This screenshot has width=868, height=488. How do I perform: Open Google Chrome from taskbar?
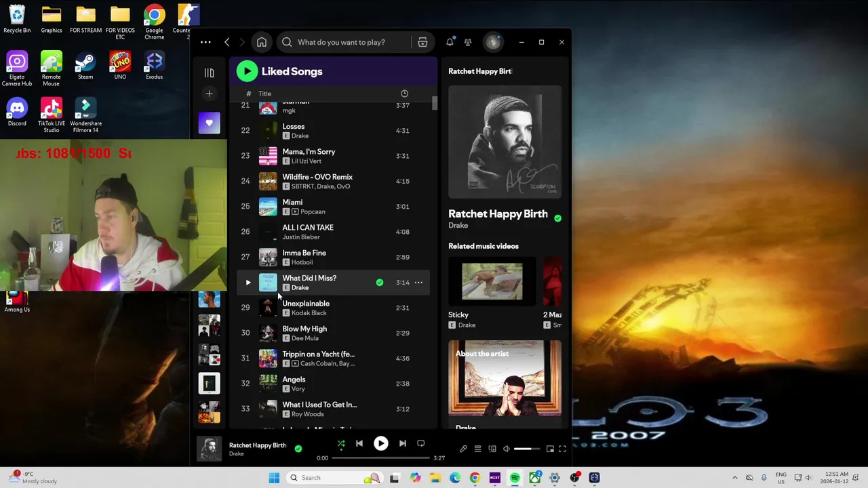475,478
